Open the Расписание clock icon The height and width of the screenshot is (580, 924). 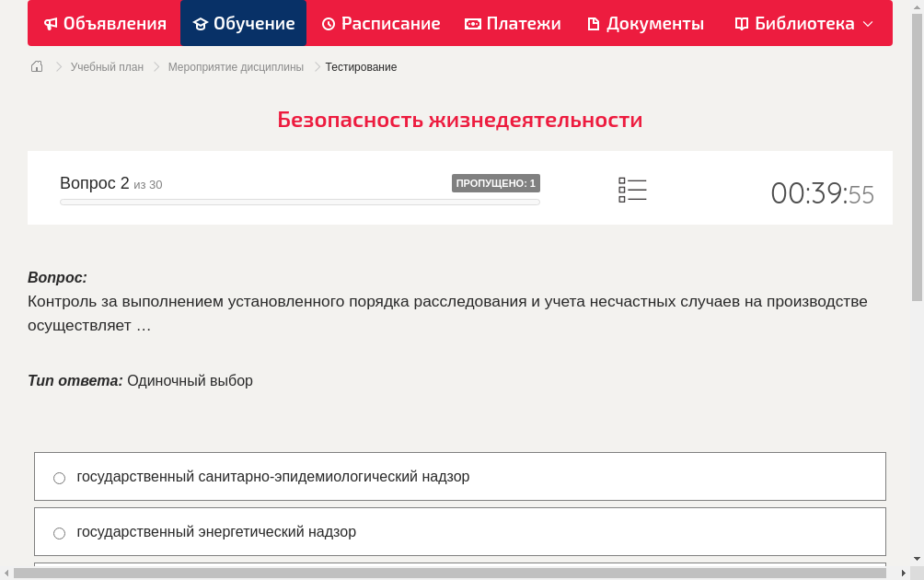327,23
